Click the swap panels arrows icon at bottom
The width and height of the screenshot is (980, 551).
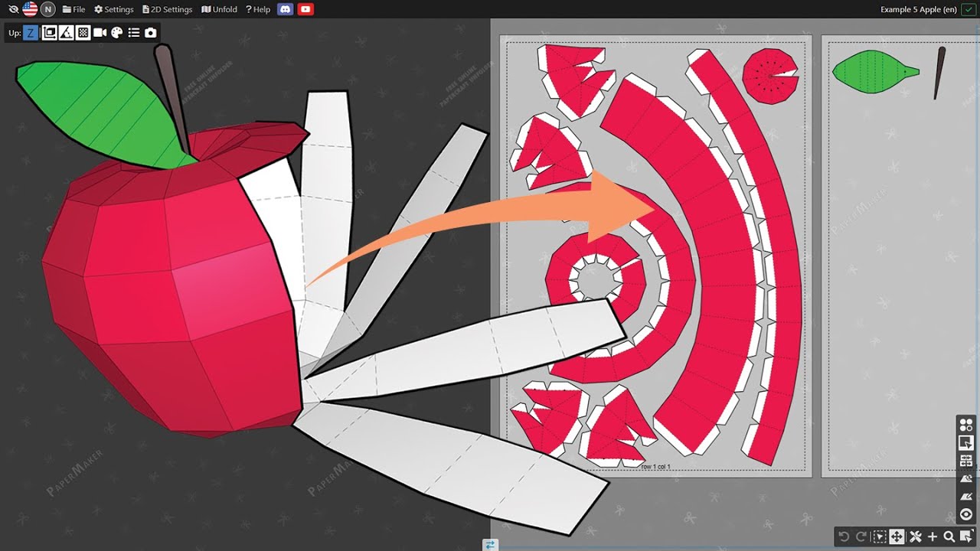point(490,545)
